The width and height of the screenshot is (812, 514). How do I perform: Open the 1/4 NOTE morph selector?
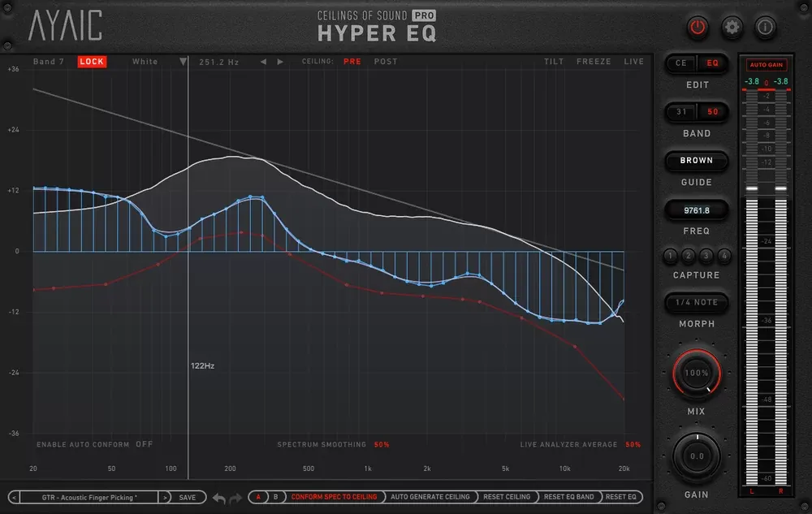(697, 302)
